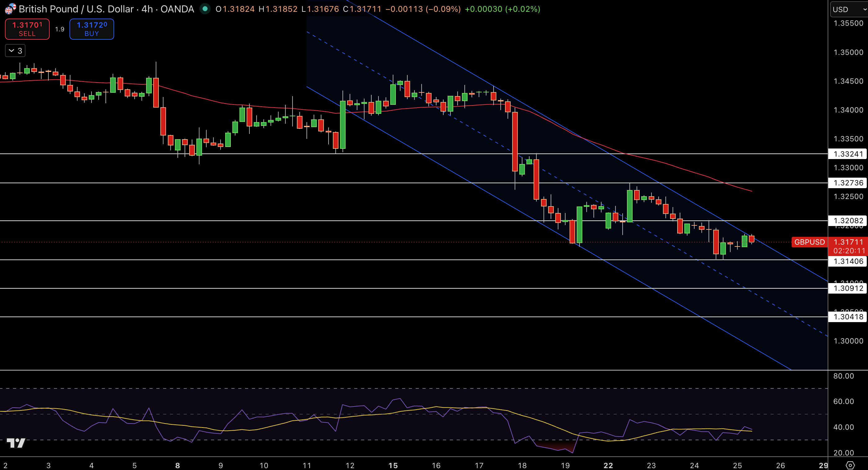Screen dimensions: 868x470
Task: Click date 15 on the time axis
Action: click(x=393, y=465)
